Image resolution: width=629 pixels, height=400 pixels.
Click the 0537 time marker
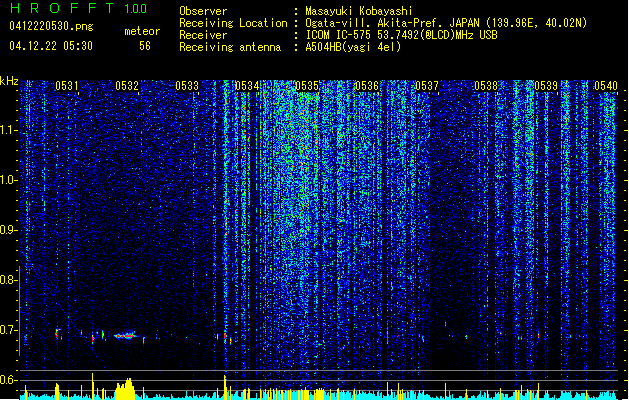[x=427, y=86]
